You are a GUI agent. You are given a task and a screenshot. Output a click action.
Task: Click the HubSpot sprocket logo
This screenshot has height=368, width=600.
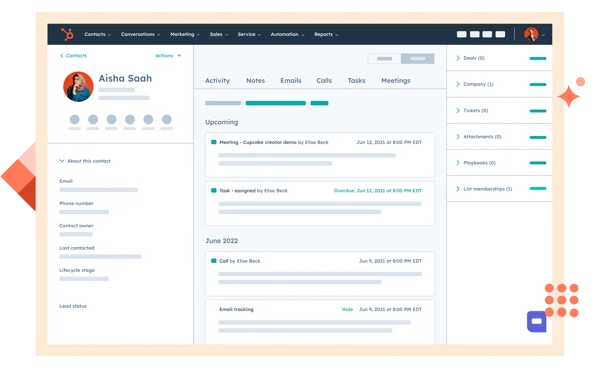(x=67, y=34)
